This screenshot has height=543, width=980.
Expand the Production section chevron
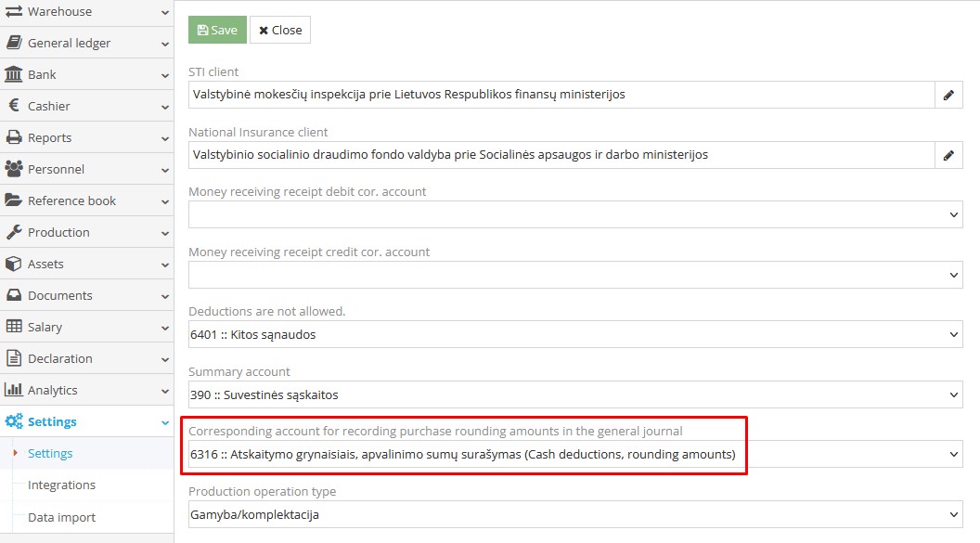point(162,232)
